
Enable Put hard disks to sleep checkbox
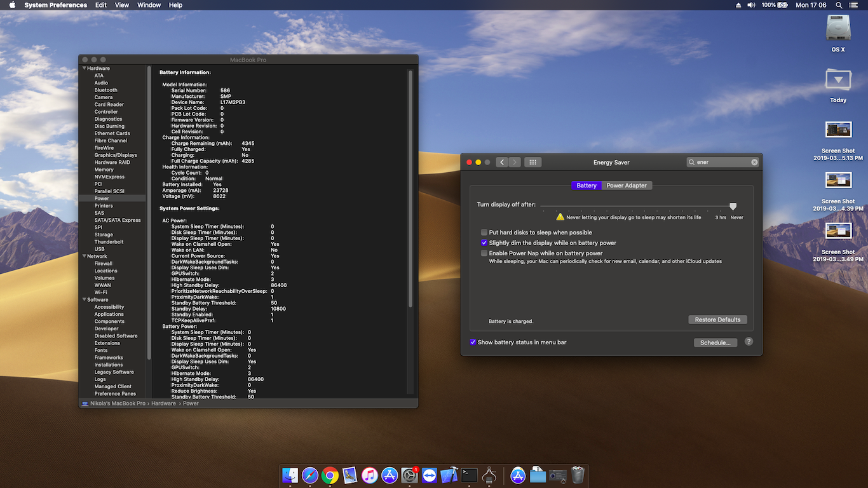pyautogui.click(x=484, y=233)
